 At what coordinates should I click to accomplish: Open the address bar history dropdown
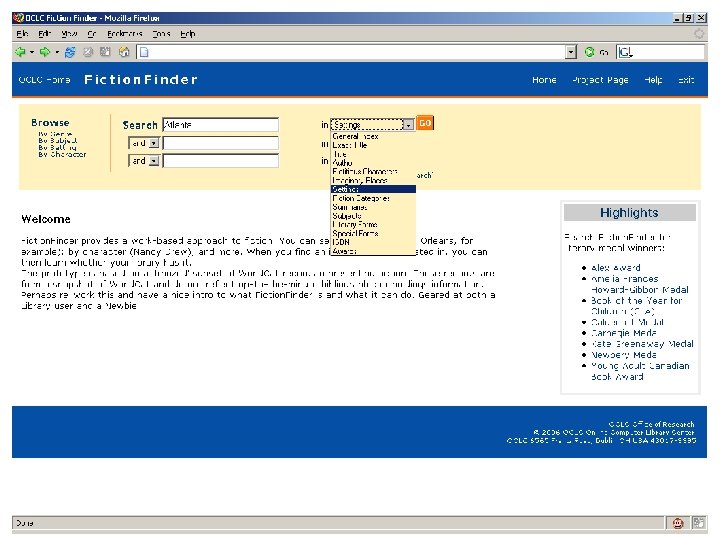click(x=571, y=52)
